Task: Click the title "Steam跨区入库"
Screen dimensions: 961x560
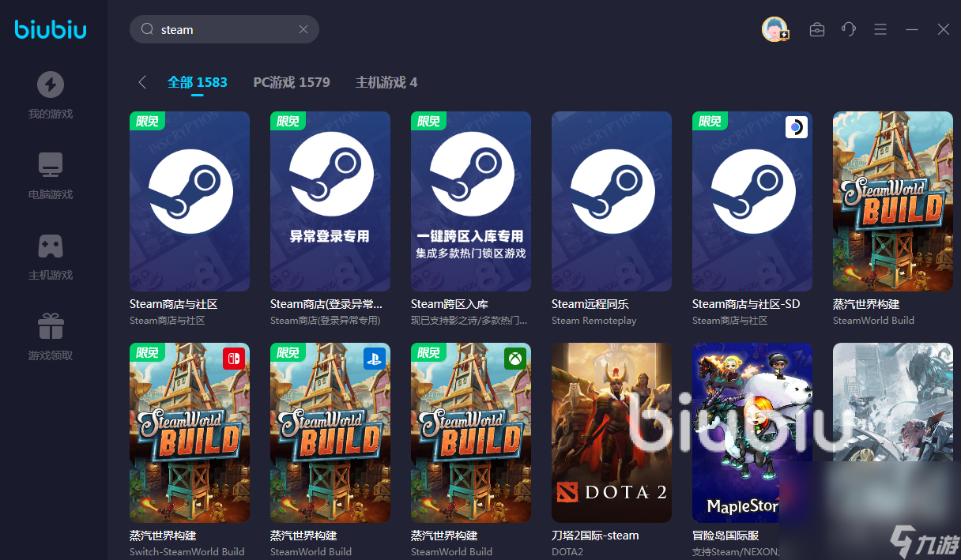Action: tap(450, 304)
